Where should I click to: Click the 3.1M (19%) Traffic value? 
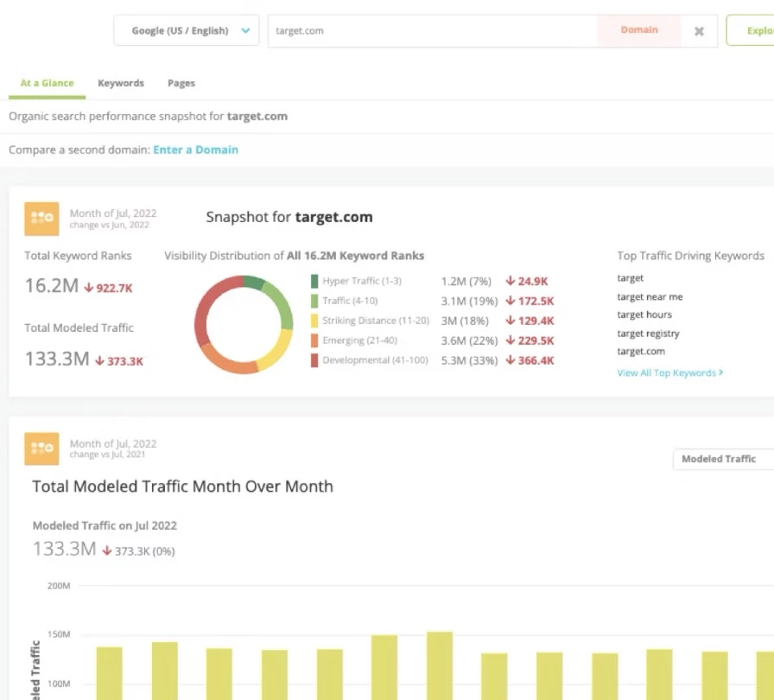coord(469,301)
